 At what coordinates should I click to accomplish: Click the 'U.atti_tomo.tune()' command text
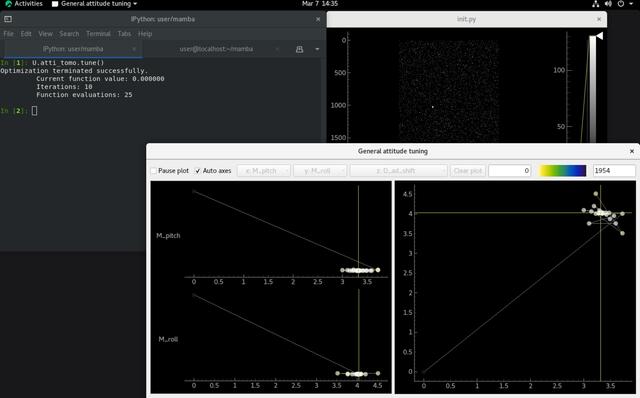(x=68, y=63)
